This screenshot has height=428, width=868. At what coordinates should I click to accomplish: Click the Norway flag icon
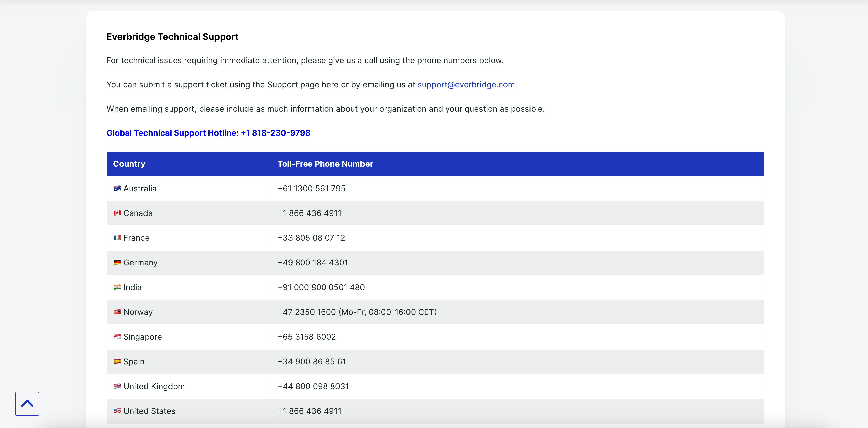click(x=117, y=312)
